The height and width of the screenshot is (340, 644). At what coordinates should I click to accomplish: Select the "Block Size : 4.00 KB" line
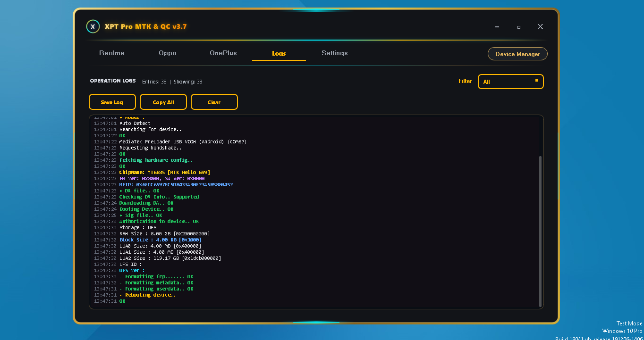[161, 240]
